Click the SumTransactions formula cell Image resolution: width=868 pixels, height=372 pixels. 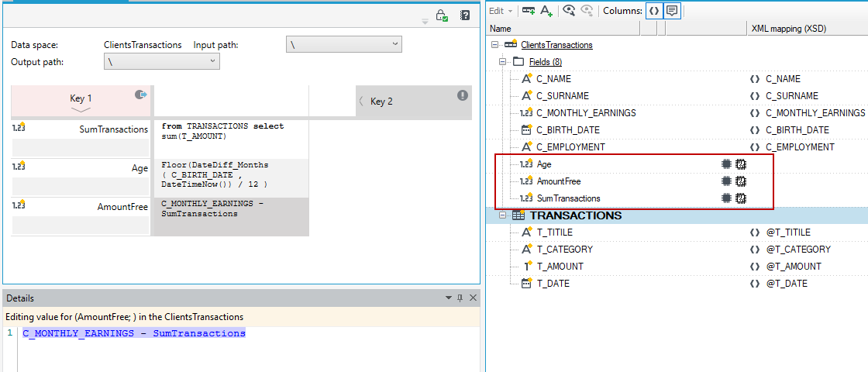231,139
